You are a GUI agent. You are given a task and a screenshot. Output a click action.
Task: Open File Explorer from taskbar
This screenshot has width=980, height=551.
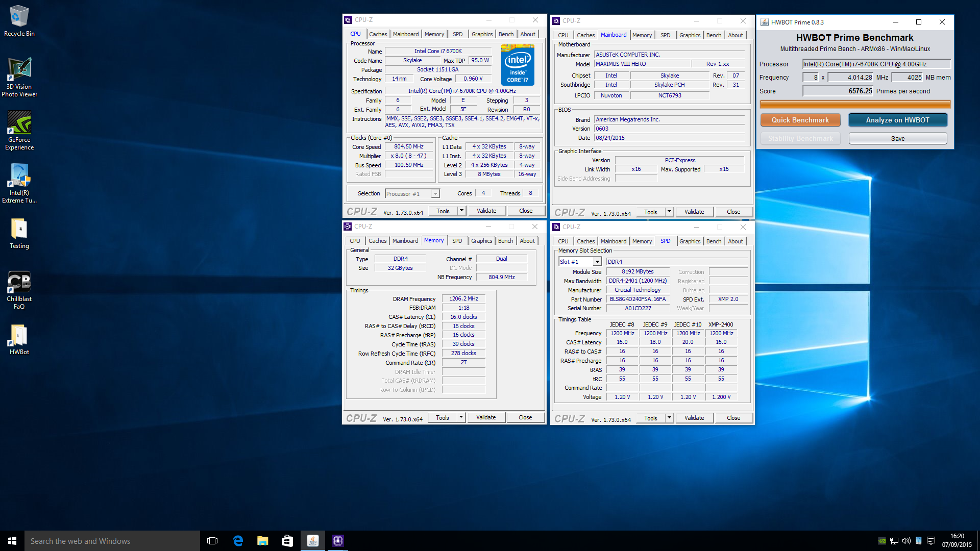click(263, 541)
